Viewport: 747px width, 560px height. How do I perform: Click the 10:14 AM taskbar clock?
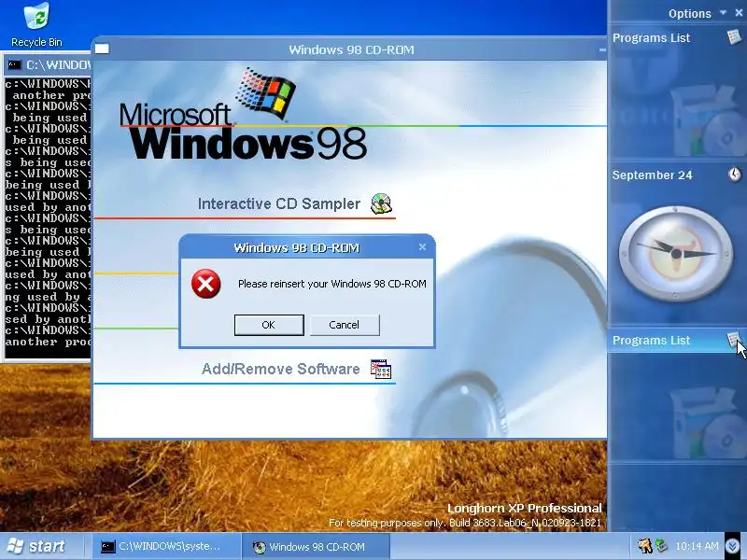(697, 546)
